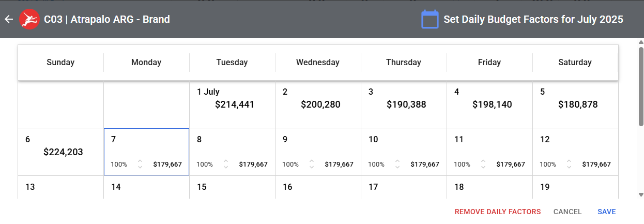Click the back arrow icon
This screenshot has width=644, height=224.
pos(8,19)
